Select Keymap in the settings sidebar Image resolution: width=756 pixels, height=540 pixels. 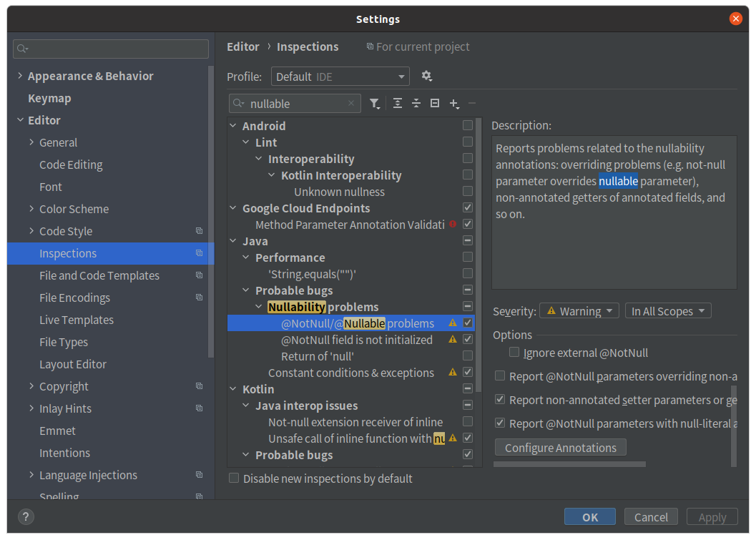49,98
